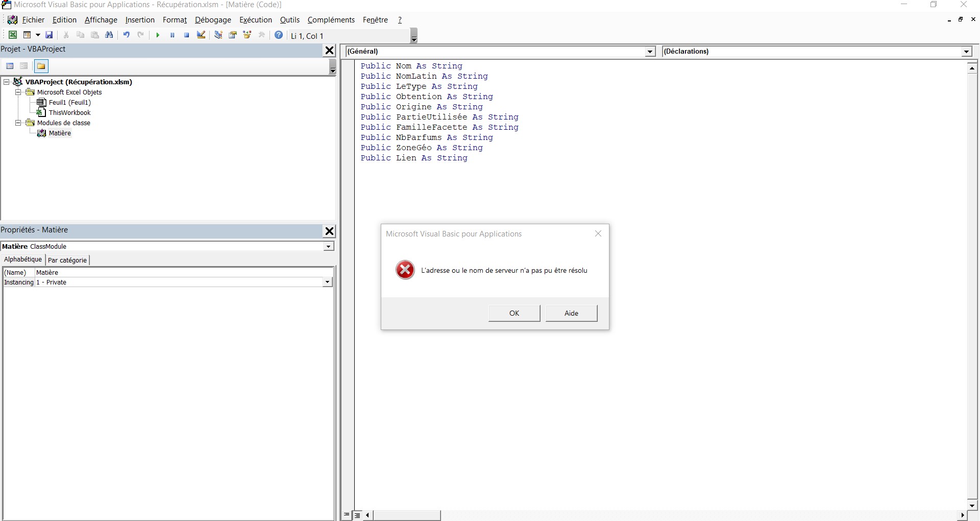Open the (Déclarations) procedure dropdown
The height and width of the screenshot is (521, 980).
pos(966,52)
